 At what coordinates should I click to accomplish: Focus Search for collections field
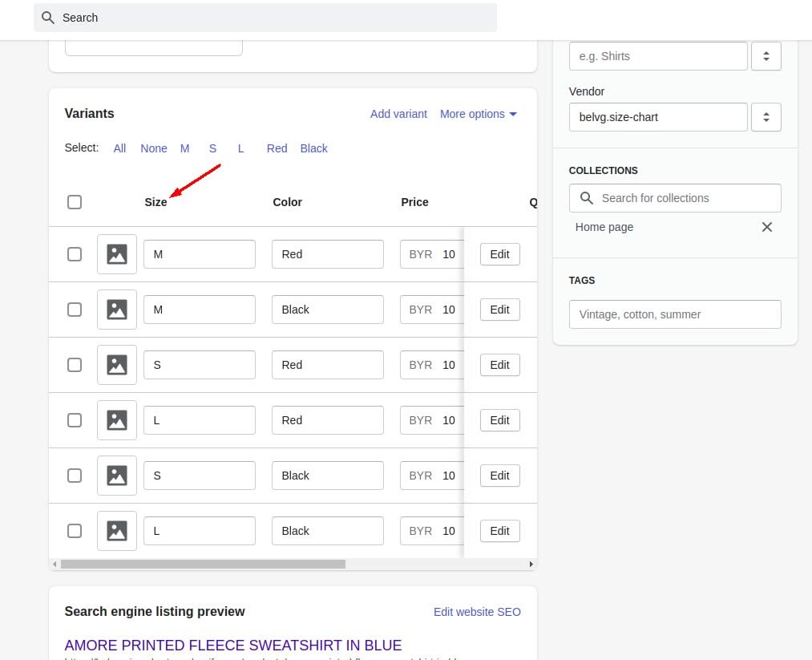pos(675,198)
